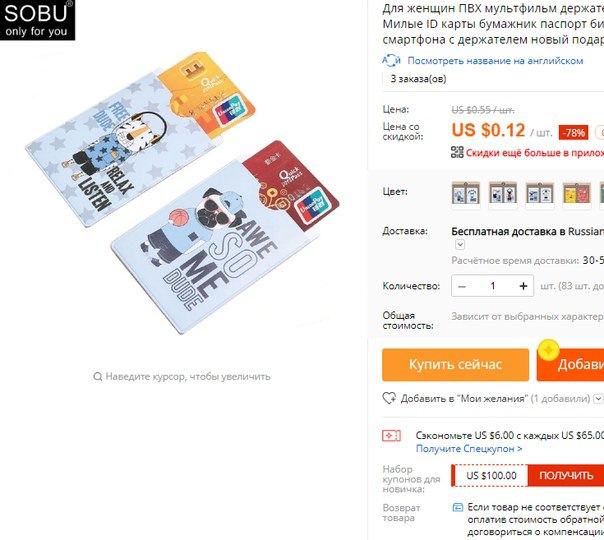Click the red coupon icon near savings offer
Screen dimensions: 604x540
click(x=391, y=436)
